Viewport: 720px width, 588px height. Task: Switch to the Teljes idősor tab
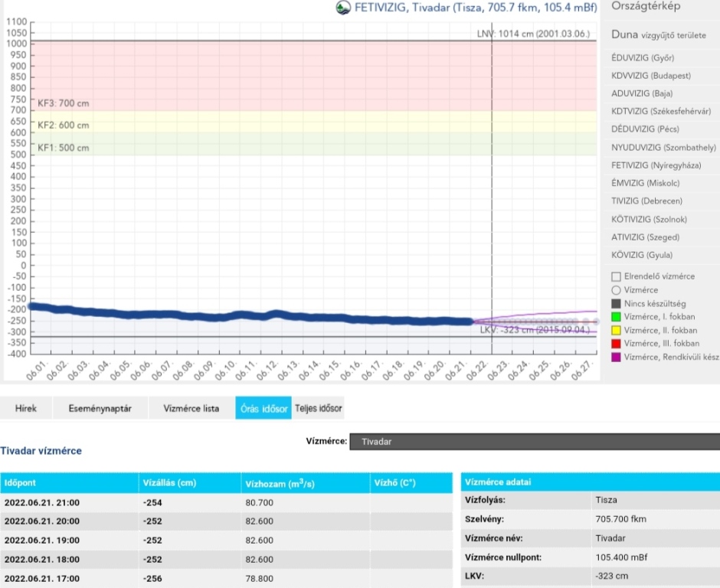(x=319, y=409)
